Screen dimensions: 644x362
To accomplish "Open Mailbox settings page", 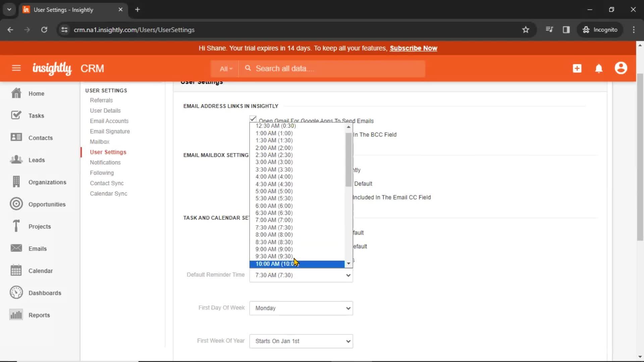I will coord(100,142).
